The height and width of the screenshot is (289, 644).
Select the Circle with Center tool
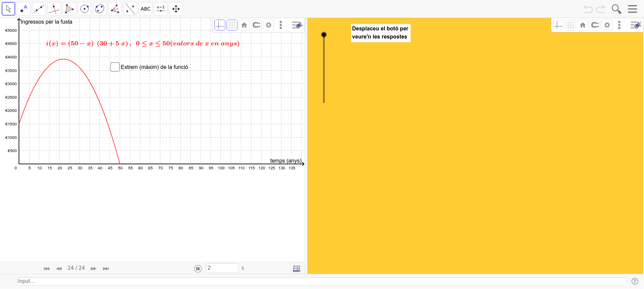tap(85, 9)
